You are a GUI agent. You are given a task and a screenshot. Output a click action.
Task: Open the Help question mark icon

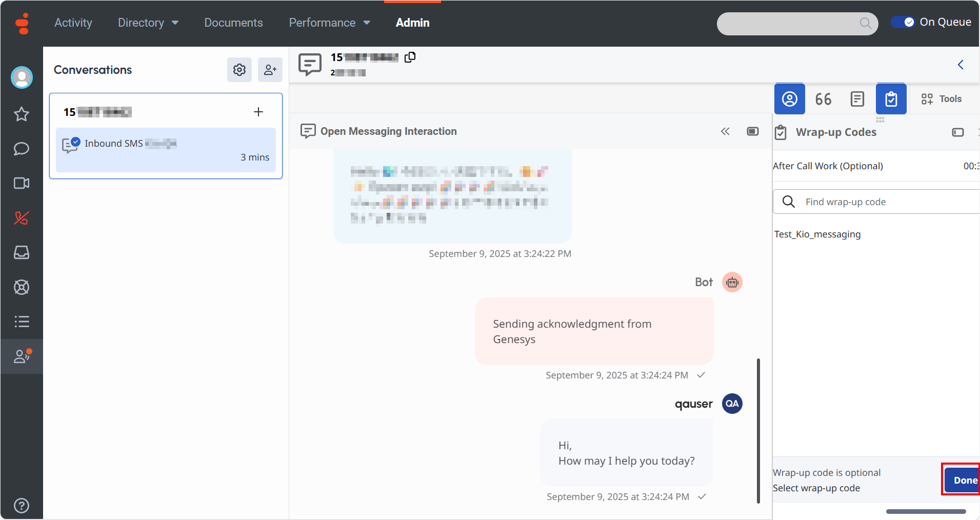pos(22,506)
